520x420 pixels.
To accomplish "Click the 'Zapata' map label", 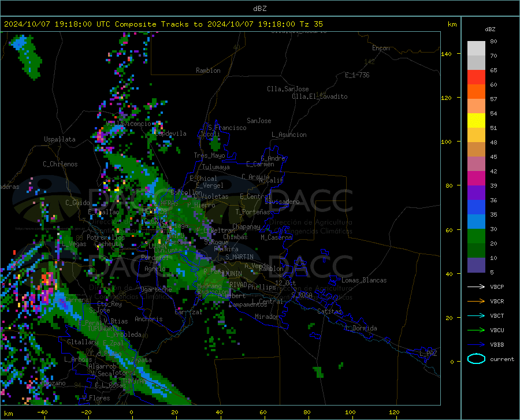I will pyautogui.click(x=142, y=360).
